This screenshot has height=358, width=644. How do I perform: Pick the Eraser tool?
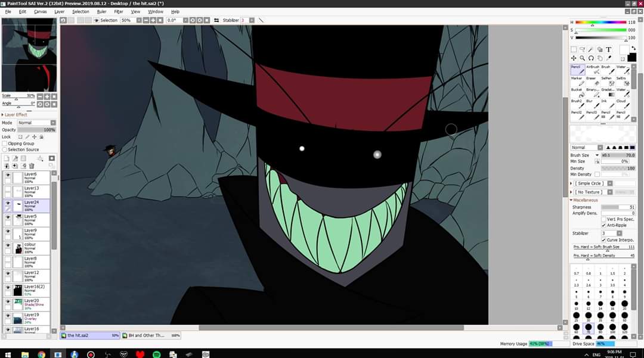(592, 81)
